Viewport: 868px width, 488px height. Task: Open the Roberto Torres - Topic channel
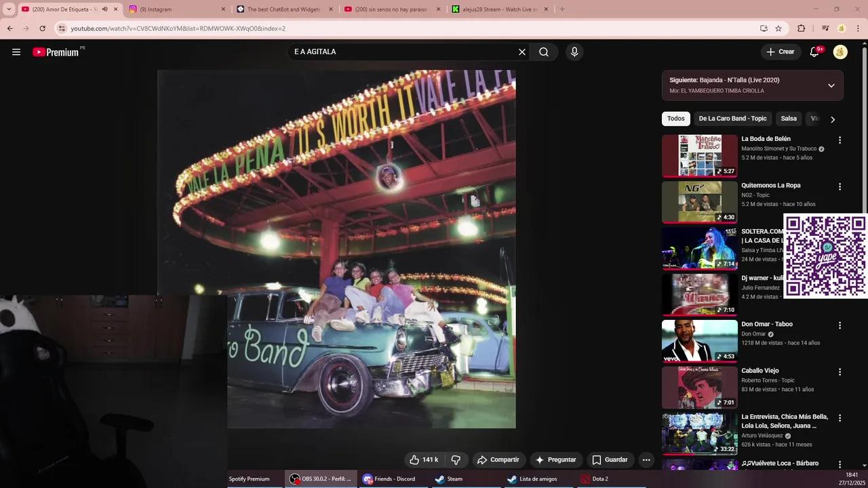coord(768,380)
